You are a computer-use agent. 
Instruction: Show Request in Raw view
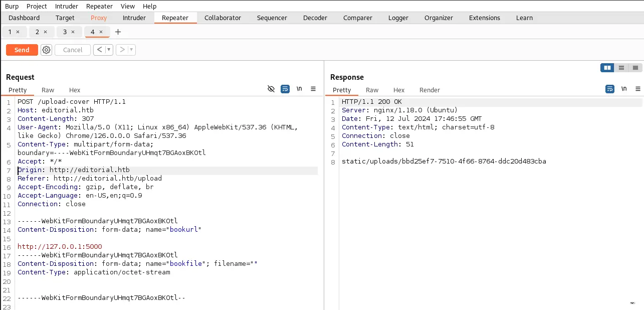coord(48,90)
